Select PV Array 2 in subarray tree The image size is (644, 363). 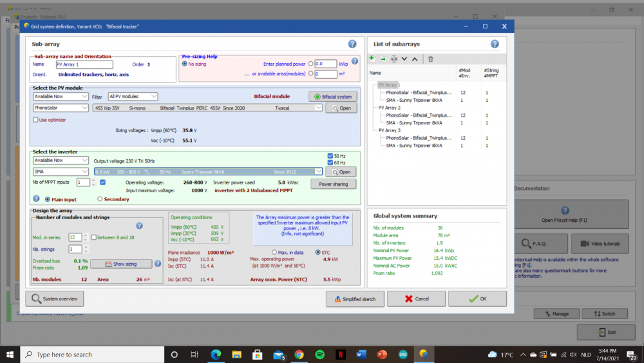[389, 108]
